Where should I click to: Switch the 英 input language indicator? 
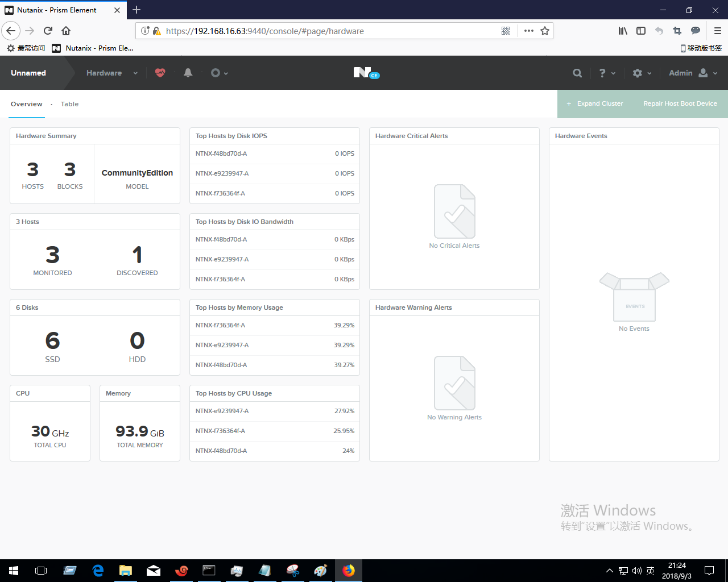tap(651, 571)
